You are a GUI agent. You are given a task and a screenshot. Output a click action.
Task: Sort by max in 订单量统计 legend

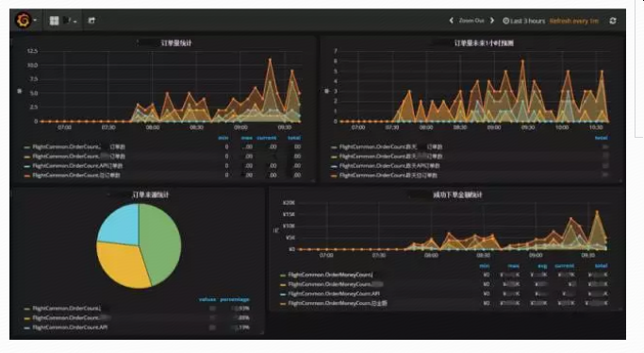[247, 138]
